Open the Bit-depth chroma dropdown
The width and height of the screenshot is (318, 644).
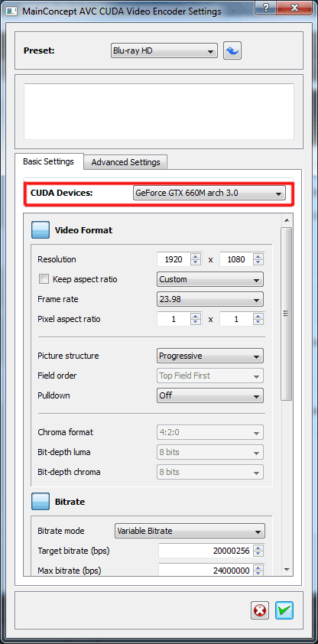210,472
